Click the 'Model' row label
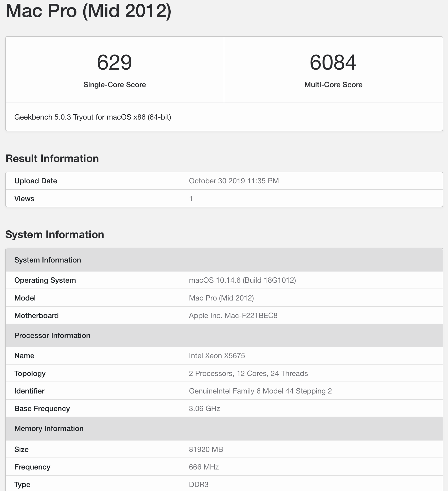448x491 pixels. pyautogui.click(x=25, y=298)
